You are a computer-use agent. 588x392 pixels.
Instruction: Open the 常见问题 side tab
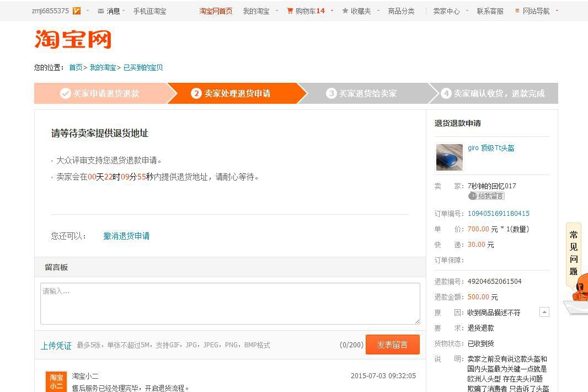pos(573,253)
